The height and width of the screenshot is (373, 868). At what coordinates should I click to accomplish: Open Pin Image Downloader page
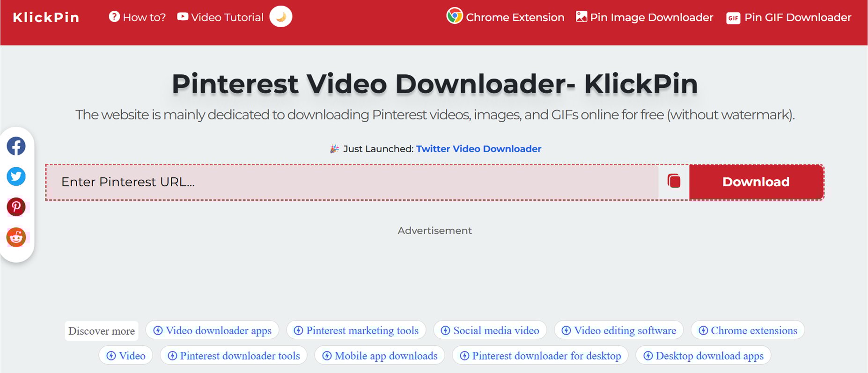645,17
